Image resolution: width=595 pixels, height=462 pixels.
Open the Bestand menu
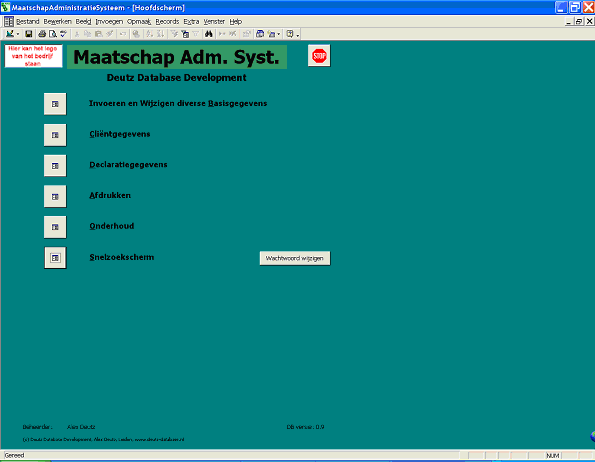tap(28, 22)
